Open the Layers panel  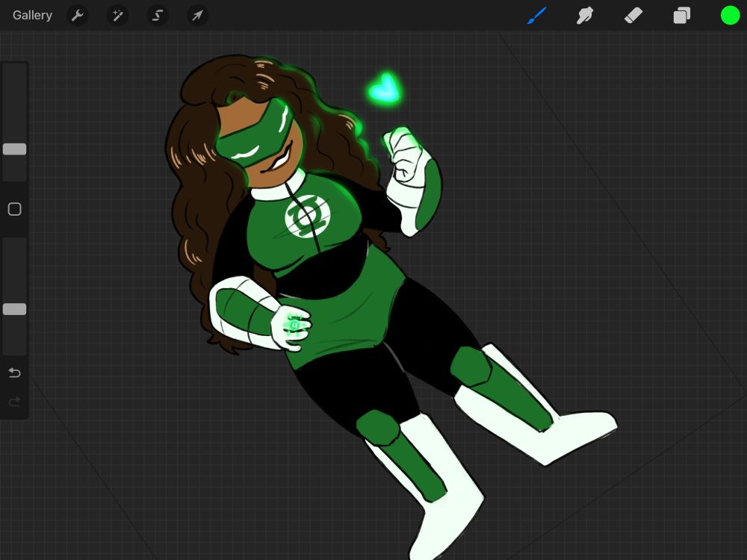click(x=682, y=15)
